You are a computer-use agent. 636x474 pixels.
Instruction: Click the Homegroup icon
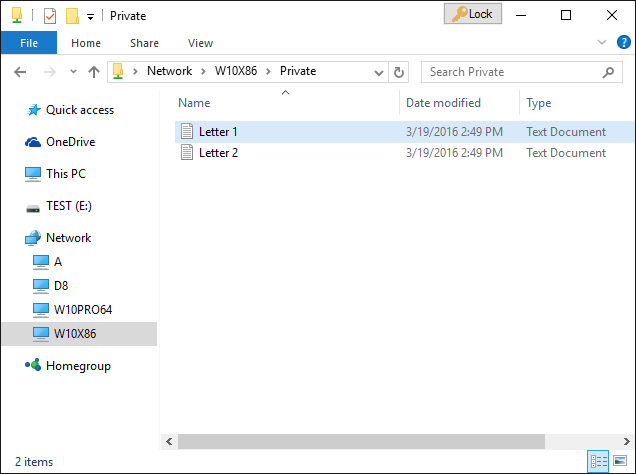click(x=33, y=365)
